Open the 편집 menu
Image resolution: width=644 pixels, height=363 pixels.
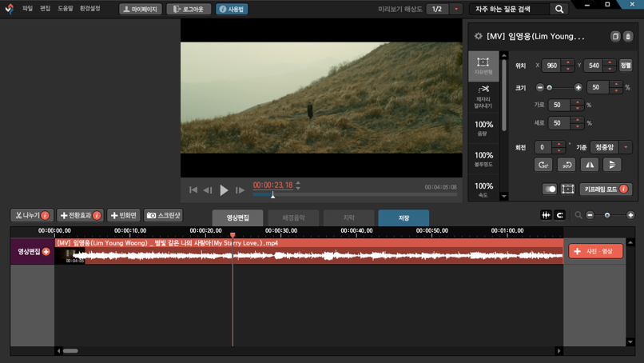pyautogui.click(x=46, y=9)
